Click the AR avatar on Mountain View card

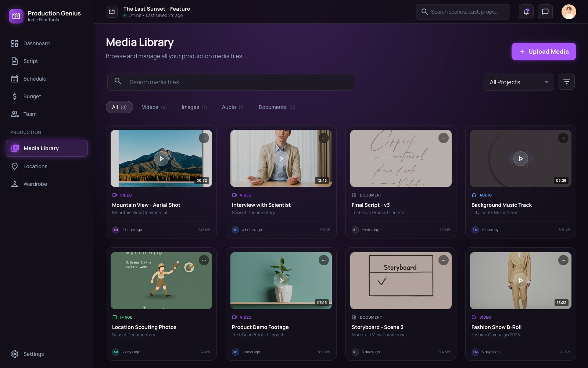point(116,230)
